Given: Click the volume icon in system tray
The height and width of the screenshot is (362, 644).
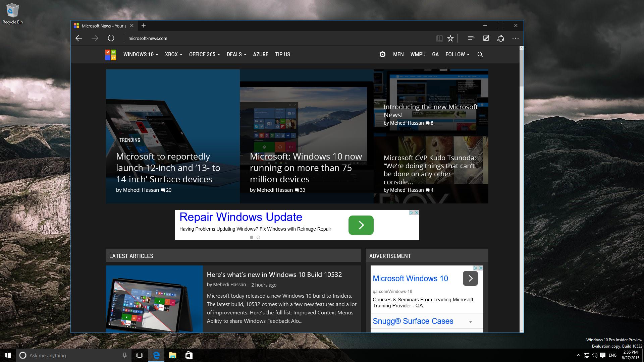Looking at the screenshot, I should point(595,355).
